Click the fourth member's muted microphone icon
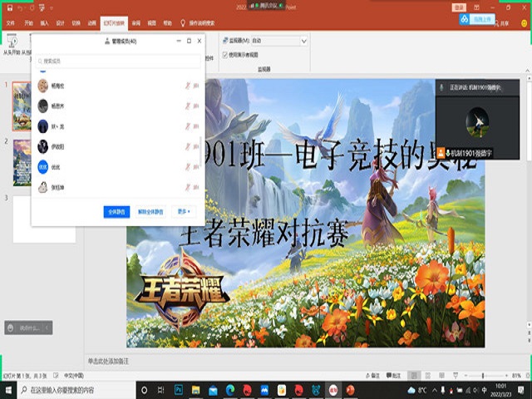The width and height of the screenshot is (532, 399). tap(188, 146)
